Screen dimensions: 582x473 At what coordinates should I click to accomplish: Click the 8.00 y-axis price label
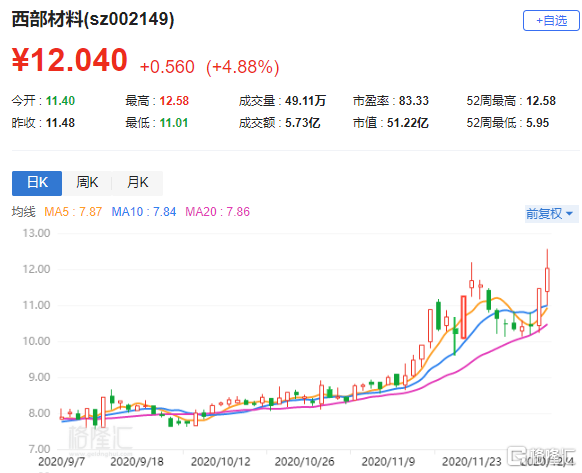pos(39,413)
